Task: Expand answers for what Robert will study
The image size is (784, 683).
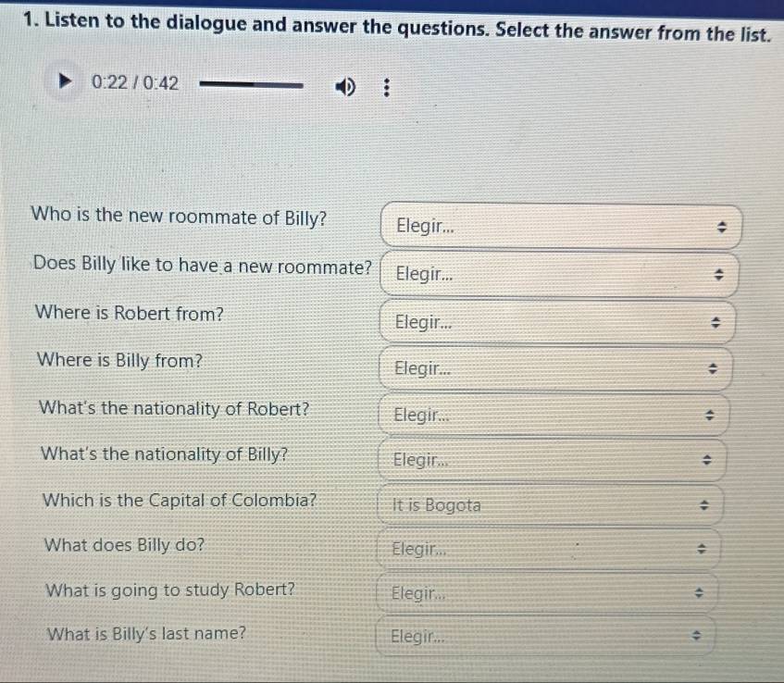Action: tap(546, 593)
